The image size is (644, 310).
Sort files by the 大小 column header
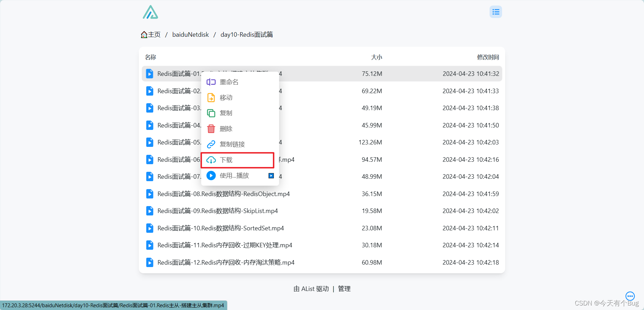(377, 57)
